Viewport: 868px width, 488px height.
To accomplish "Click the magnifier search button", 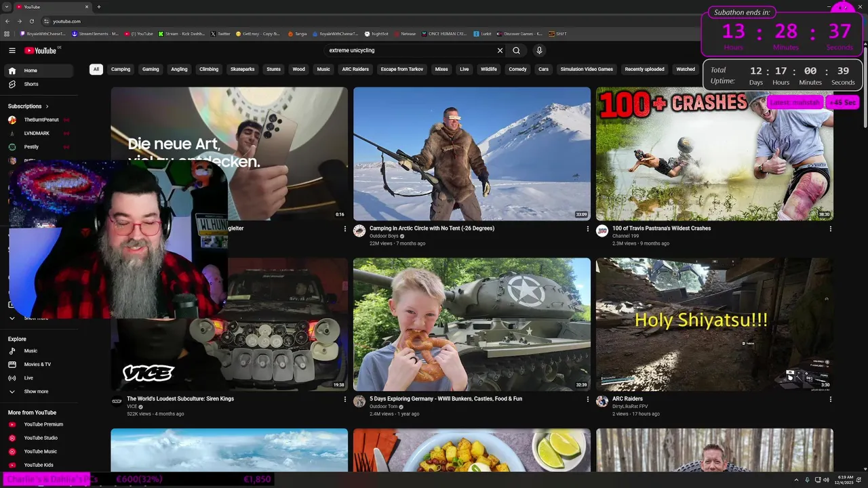I will [517, 50].
